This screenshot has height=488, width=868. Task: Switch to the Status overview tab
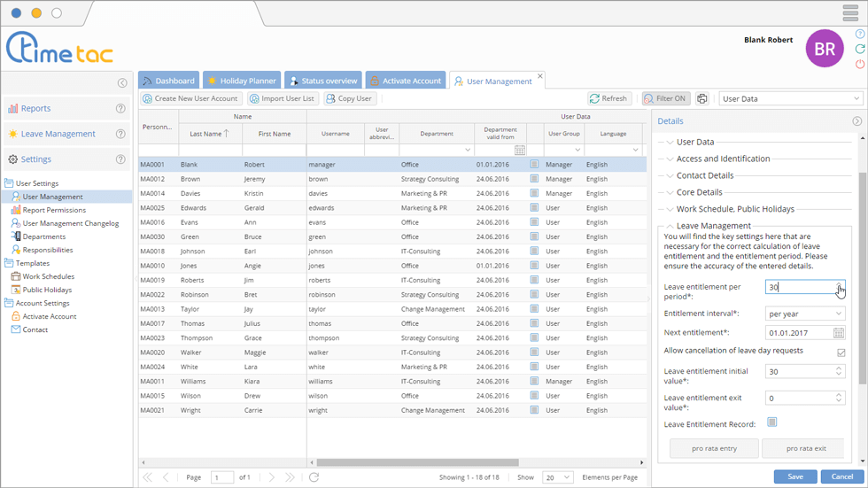[x=323, y=81]
